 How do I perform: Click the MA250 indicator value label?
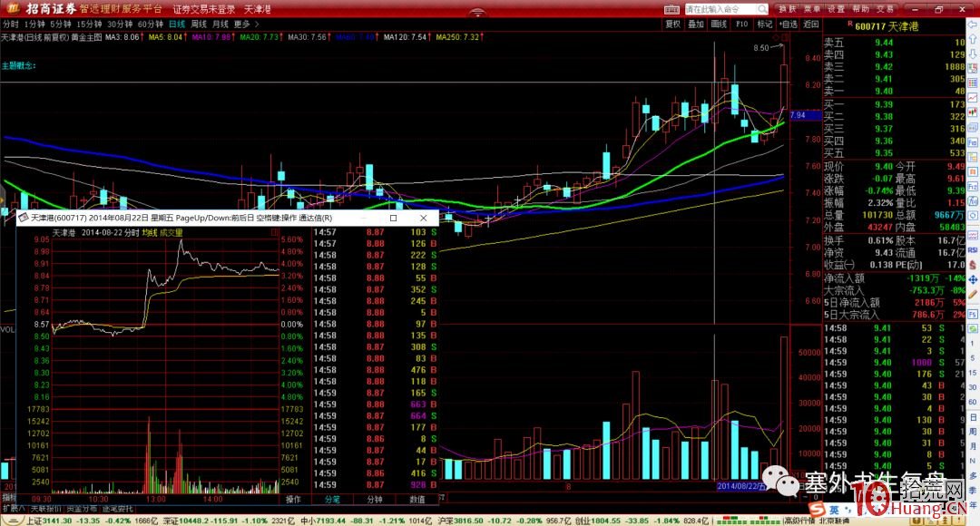(x=458, y=37)
